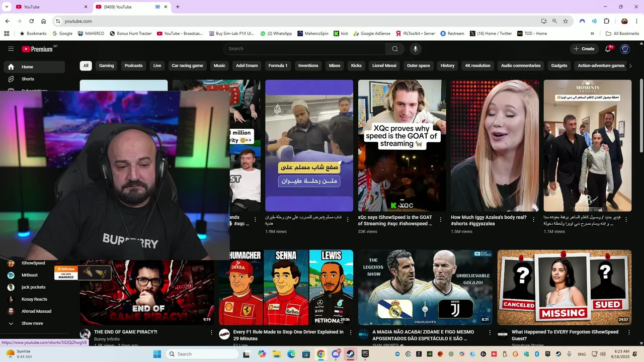644x362 pixels.
Task: Select the Gaming filter chip
Action: click(x=107, y=65)
